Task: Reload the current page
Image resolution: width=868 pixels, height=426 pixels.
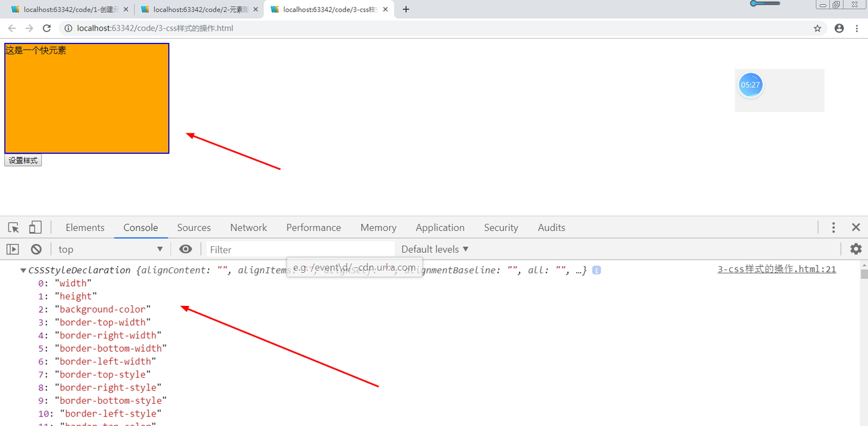Action: (x=46, y=28)
